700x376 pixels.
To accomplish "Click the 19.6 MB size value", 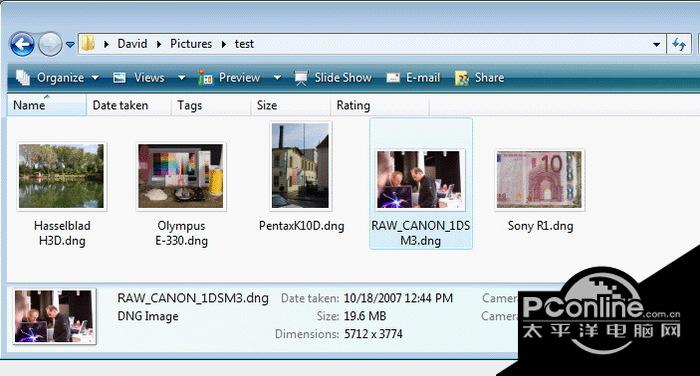I will click(x=365, y=316).
